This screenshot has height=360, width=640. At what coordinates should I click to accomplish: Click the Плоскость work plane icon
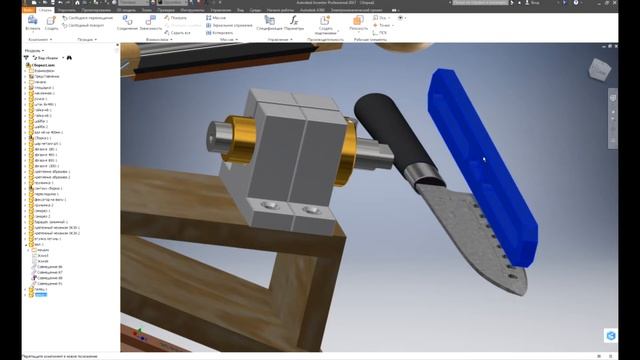pyautogui.click(x=358, y=20)
